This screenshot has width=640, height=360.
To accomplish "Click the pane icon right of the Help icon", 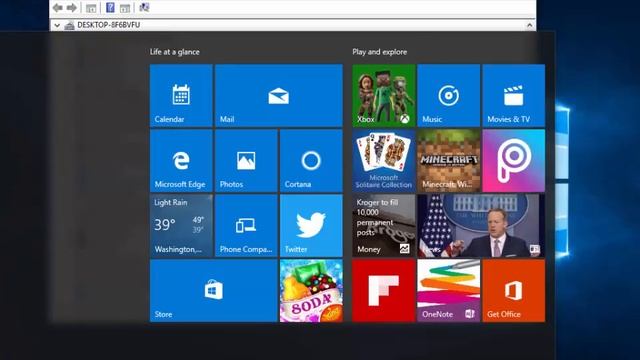I will coord(125,8).
